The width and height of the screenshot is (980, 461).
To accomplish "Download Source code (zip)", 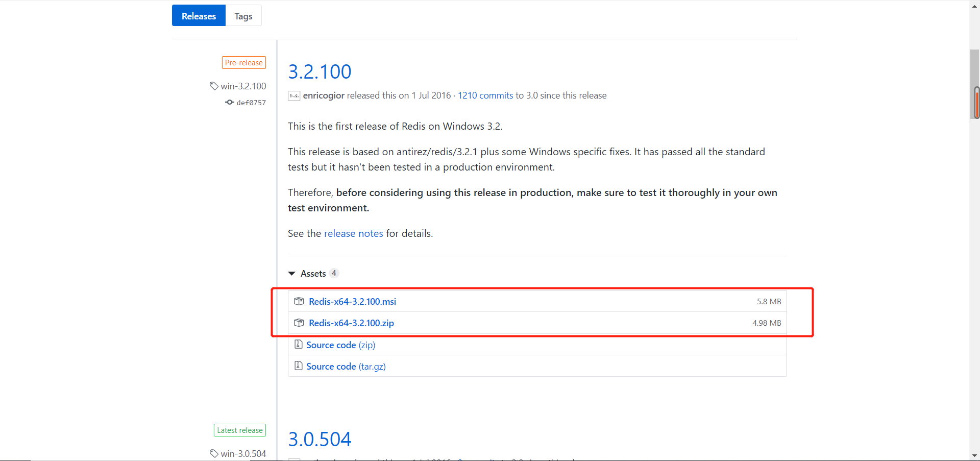I will pyautogui.click(x=340, y=345).
